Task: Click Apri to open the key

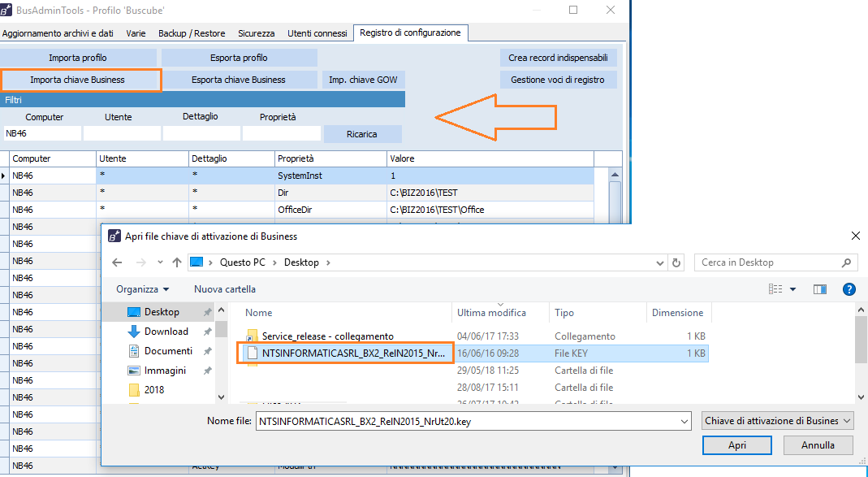Action: point(736,444)
